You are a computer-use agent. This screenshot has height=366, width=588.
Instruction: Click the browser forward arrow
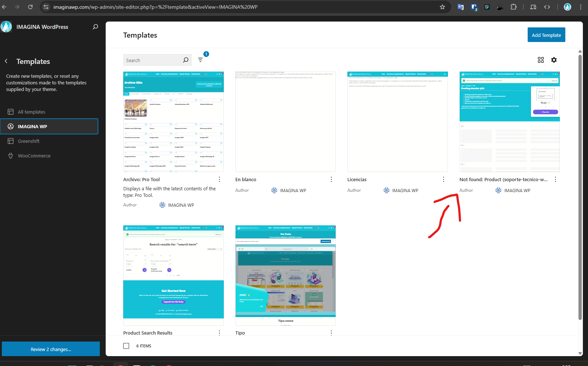click(17, 7)
